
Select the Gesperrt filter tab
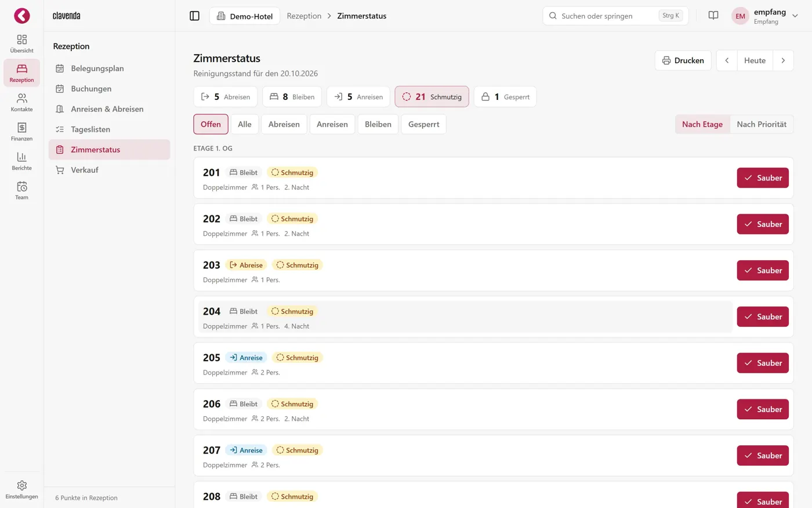click(424, 124)
